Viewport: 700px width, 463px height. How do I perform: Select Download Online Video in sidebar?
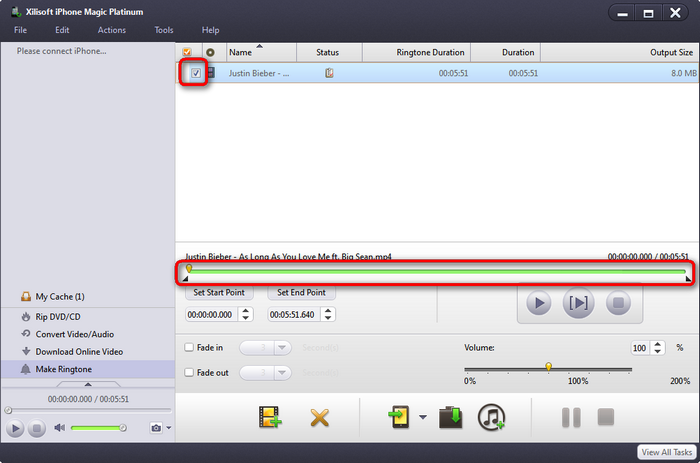coord(78,351)
